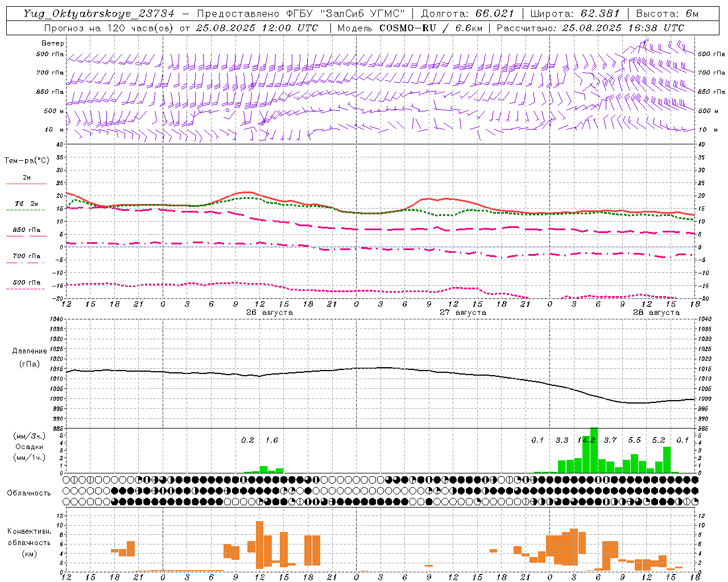
Task: Click the Конвективн. облачность label
Action: (29, 537)
